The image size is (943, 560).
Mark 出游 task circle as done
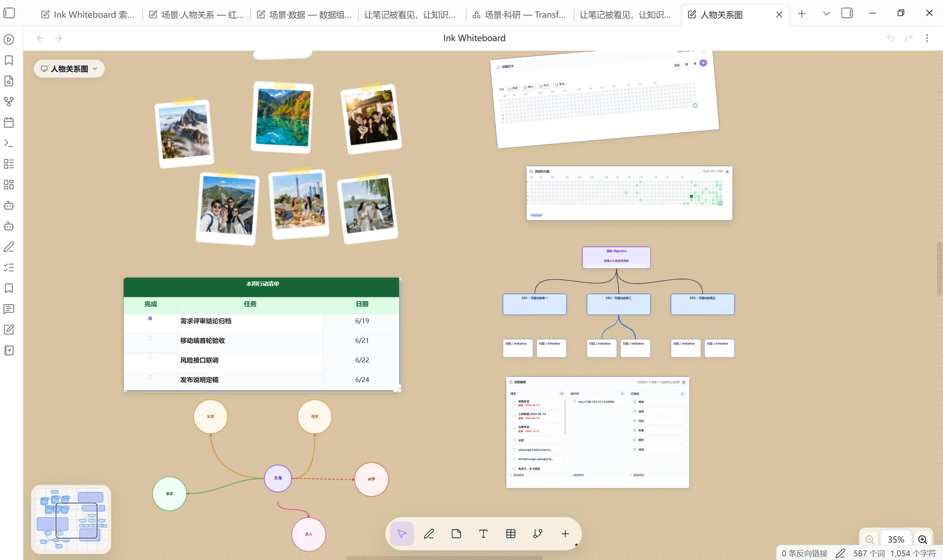(515, 440)
